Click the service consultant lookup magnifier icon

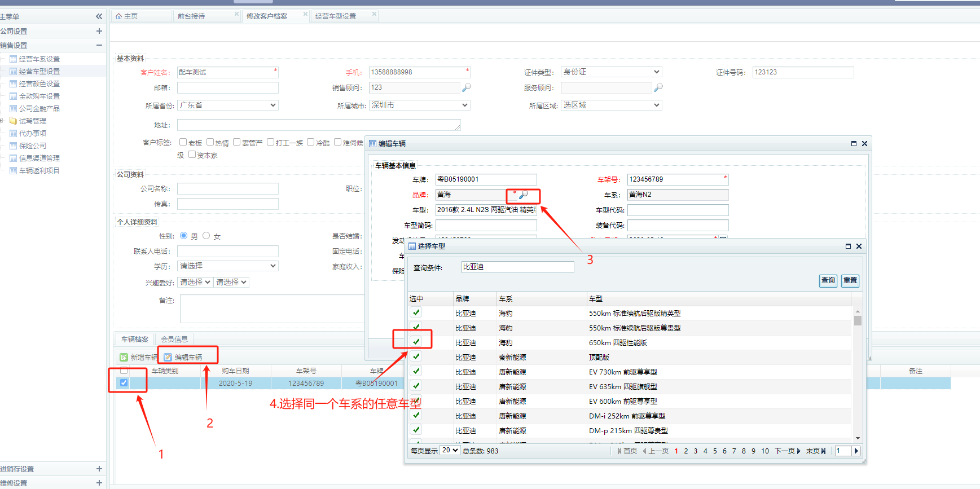click(658, 87)
